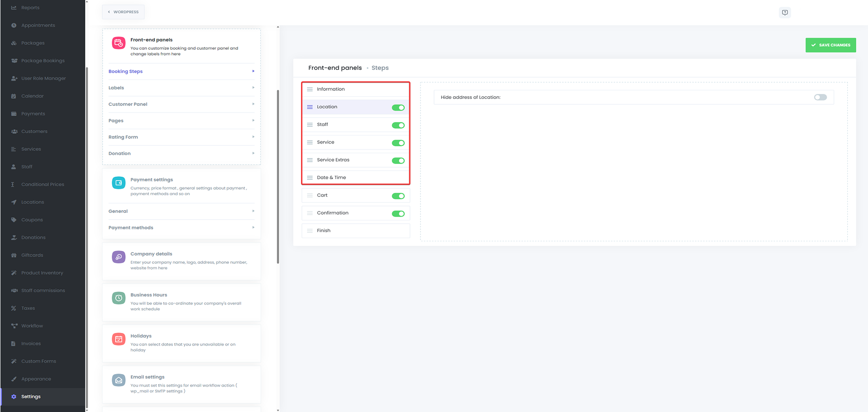The image size is (868, 412).
Task: Click the Front-end panels calendar icon
Action: (118, 43)
